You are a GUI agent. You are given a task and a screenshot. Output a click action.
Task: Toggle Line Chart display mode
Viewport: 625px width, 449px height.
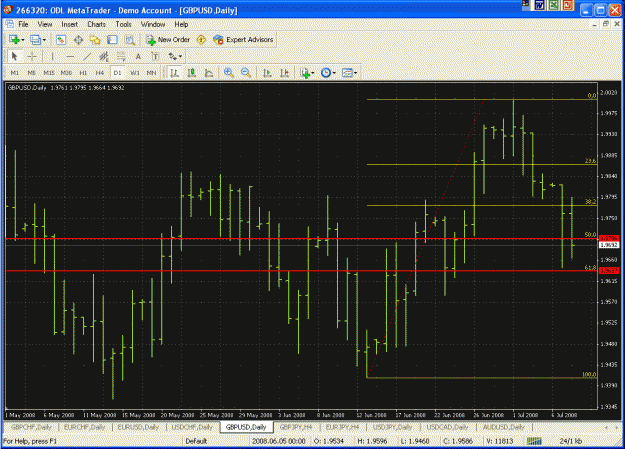pos(209,73)
